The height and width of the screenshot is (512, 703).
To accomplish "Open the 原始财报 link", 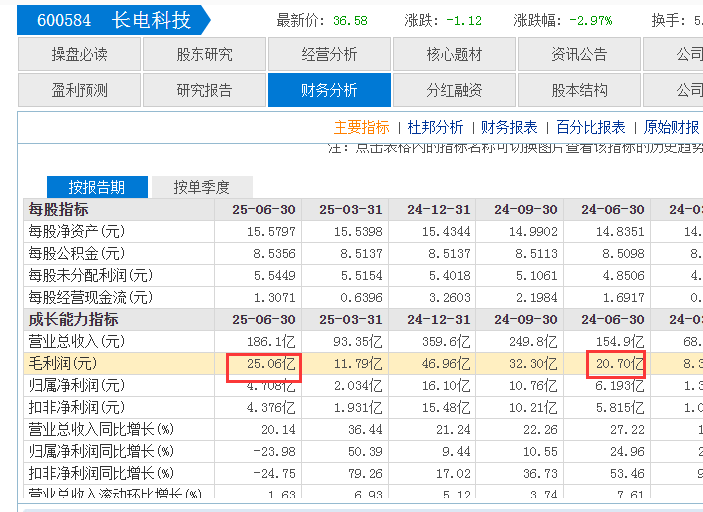I will [x=671, y=127].
